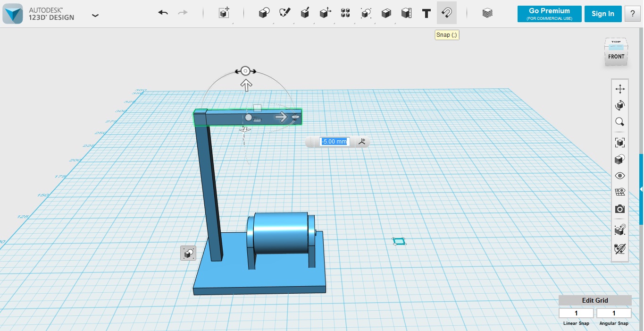Open the Pattern tool icon
This screenshot has width=644, height=331.
345,13
